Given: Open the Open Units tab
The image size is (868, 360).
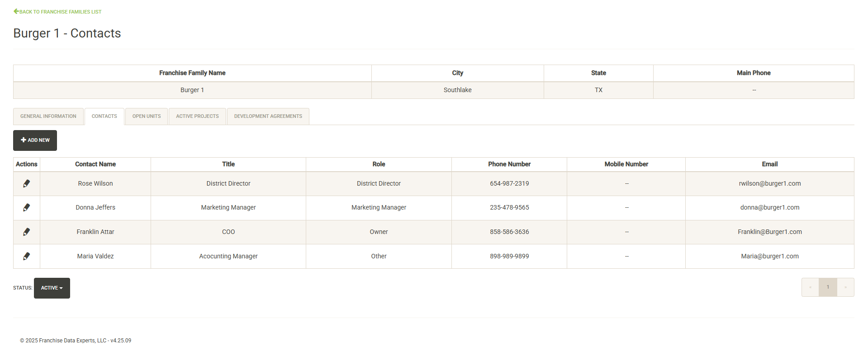Looking at the screenshot, I should click(x=147, y=117).
